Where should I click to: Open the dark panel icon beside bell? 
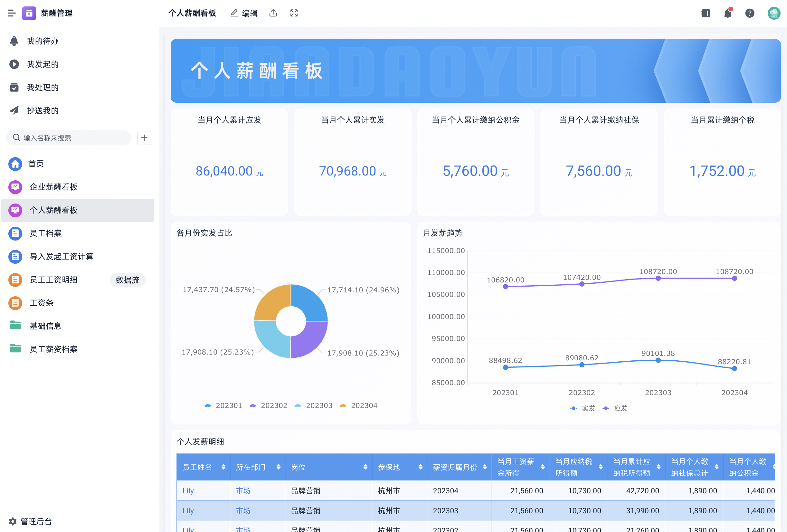tap(706, 13)
